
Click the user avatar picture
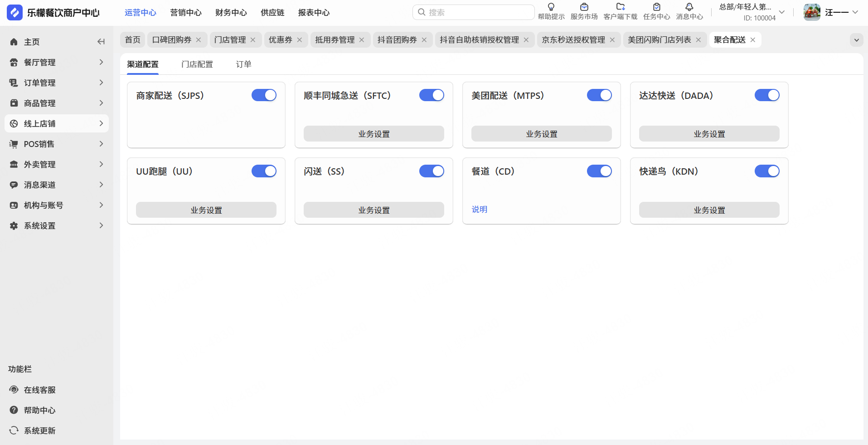point(812,12)
